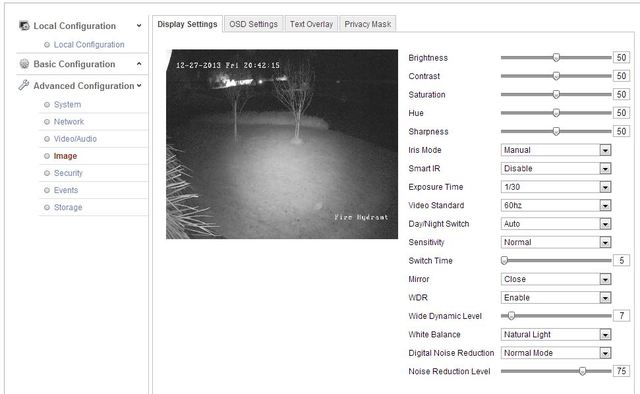
Task: Open the Iris Mode dropdown arrow
Action: 605,150
